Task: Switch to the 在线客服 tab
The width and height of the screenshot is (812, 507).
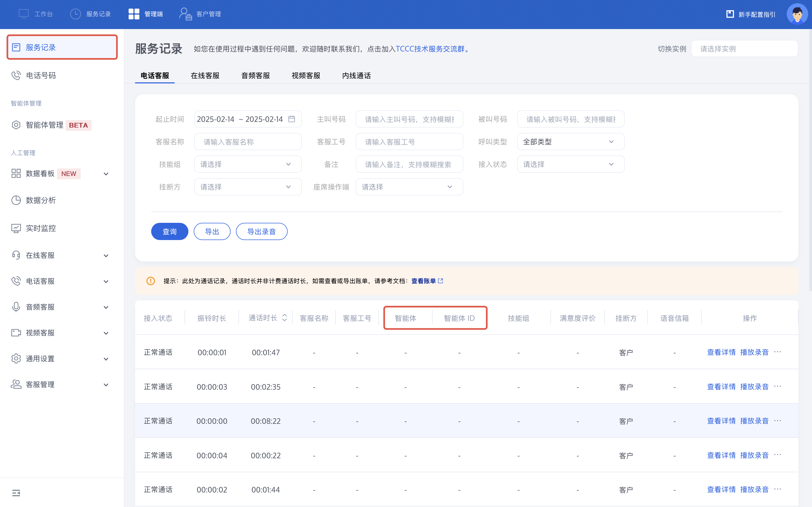Action: 205,75
